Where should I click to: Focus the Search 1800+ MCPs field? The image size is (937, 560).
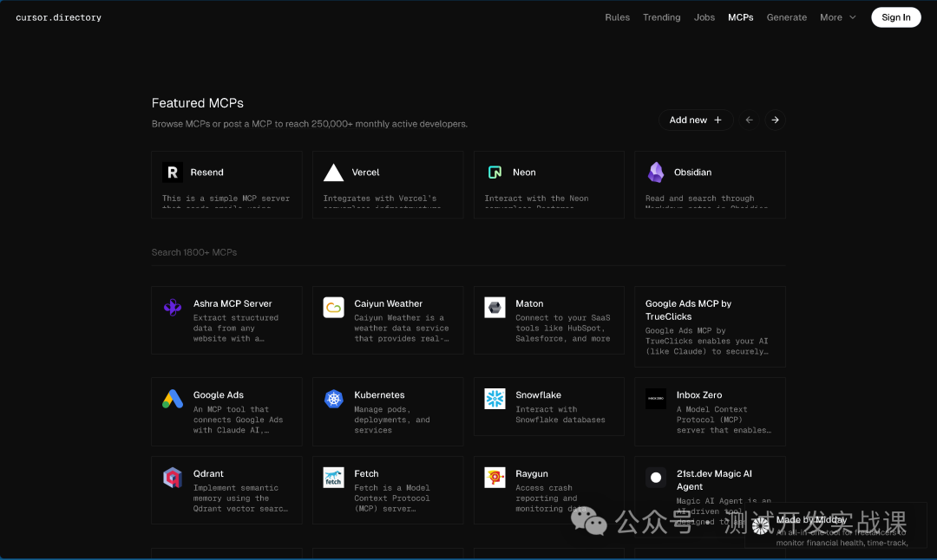[x=468, y=252]
